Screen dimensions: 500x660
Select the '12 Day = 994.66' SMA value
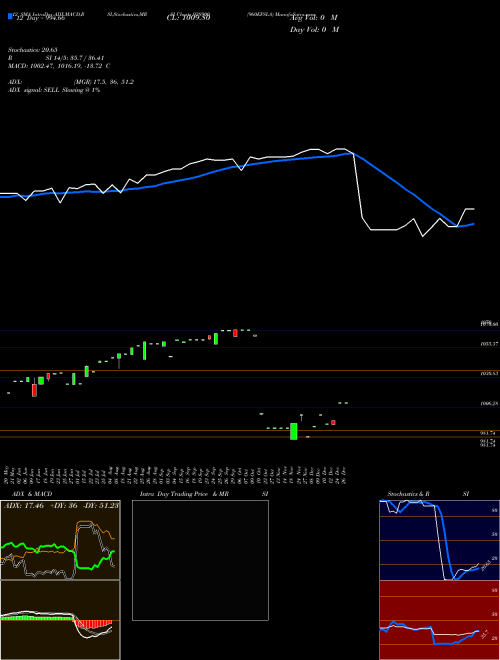[40, 18]
